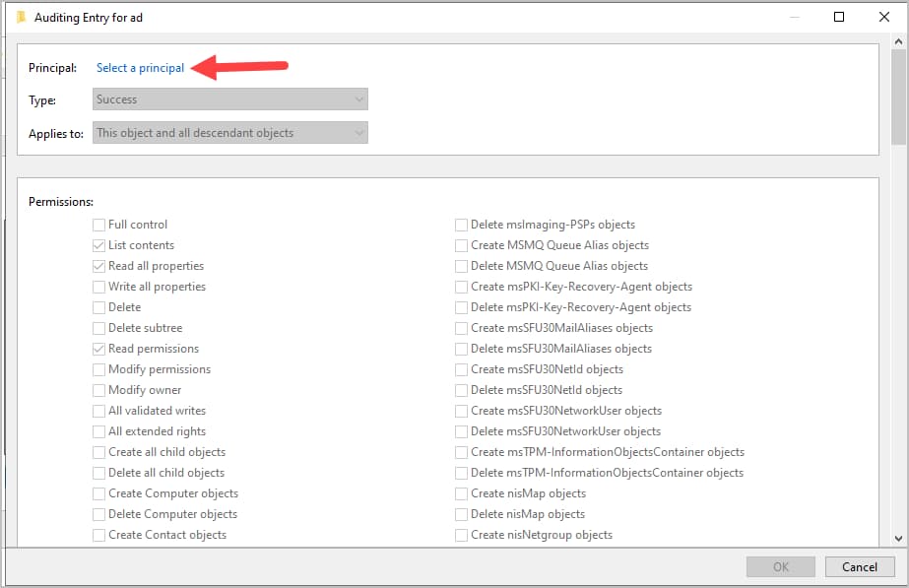The image size is (909, 588).
Task: Select Delete msImaging-PSPs objects checkbox
Action: pos(462,225)
